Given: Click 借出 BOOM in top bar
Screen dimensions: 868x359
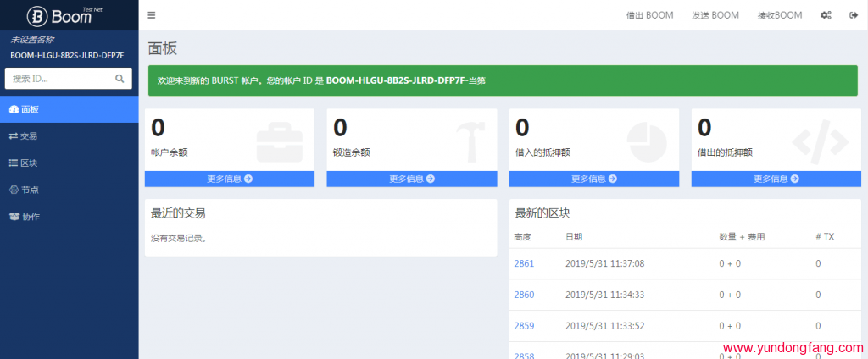Looking at the screenshot, I should click(649, 15).
